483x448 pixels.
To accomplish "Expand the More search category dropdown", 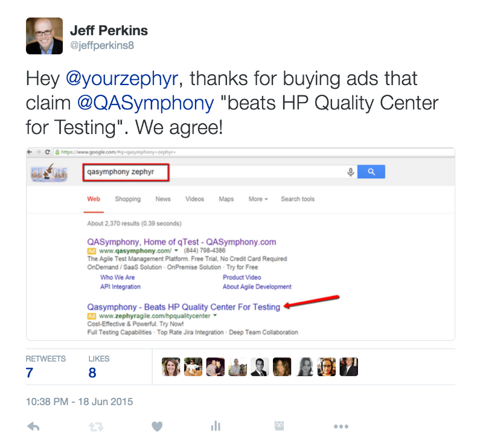I will (258, 199).
